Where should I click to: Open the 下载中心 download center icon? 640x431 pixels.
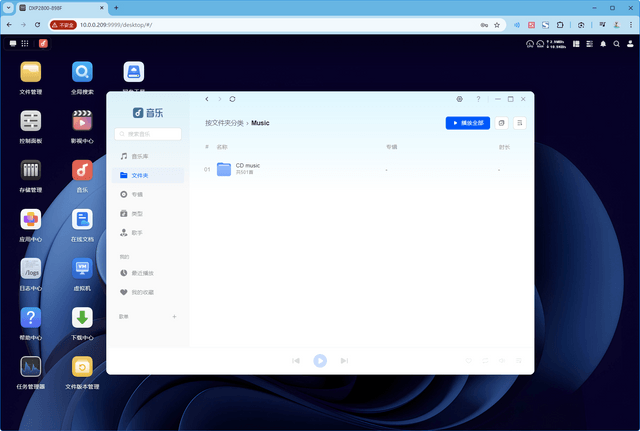coord(82,318)
